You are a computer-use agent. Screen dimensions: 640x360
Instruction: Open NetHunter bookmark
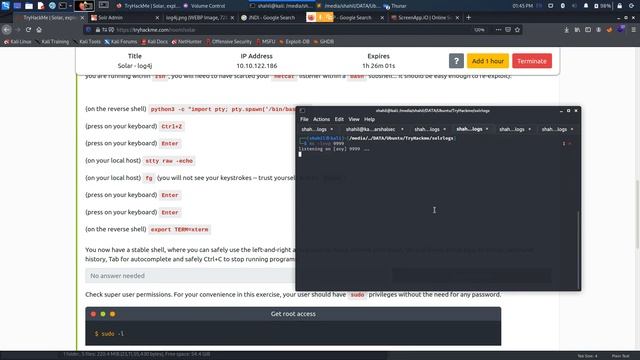(187, 42)
